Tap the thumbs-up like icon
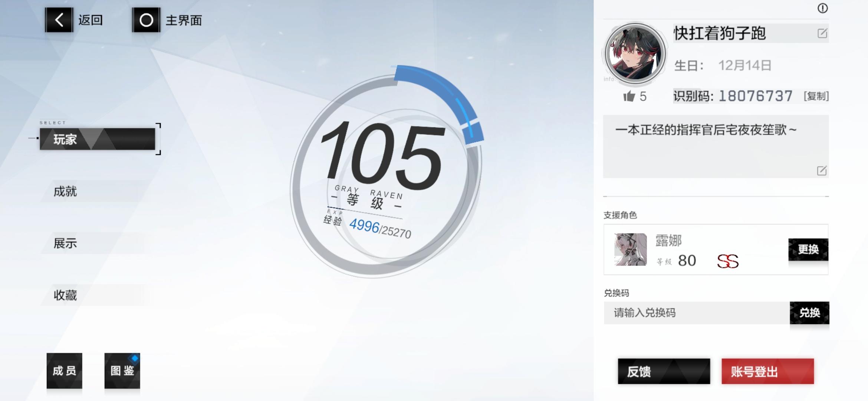 pyautogui.click(x=629, y=97)
